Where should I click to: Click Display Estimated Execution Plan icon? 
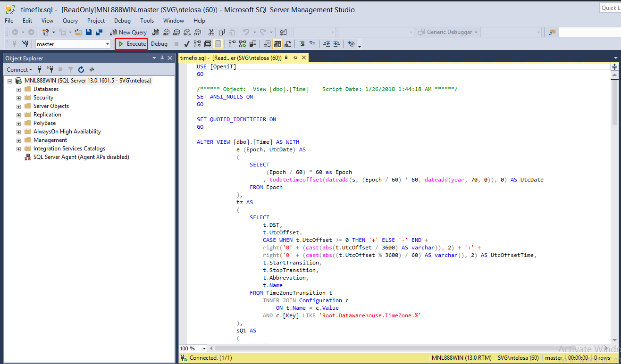[x=197, y=44]
